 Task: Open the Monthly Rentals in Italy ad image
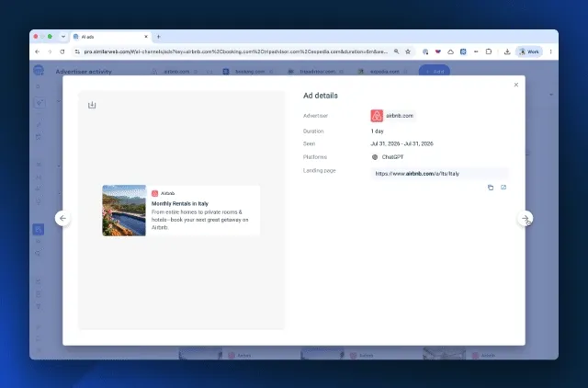pos(124,211)
